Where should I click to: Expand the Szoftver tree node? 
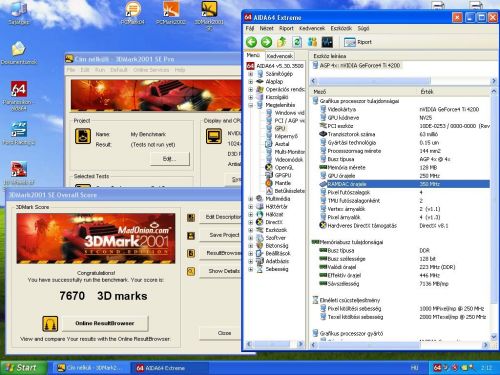pos(251,238)
